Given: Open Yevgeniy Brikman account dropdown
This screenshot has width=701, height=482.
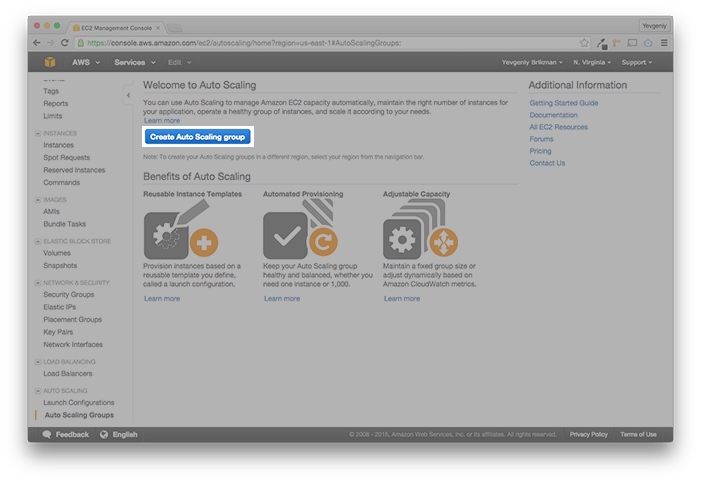Looking at the screenshot, I should pos(532,62).
